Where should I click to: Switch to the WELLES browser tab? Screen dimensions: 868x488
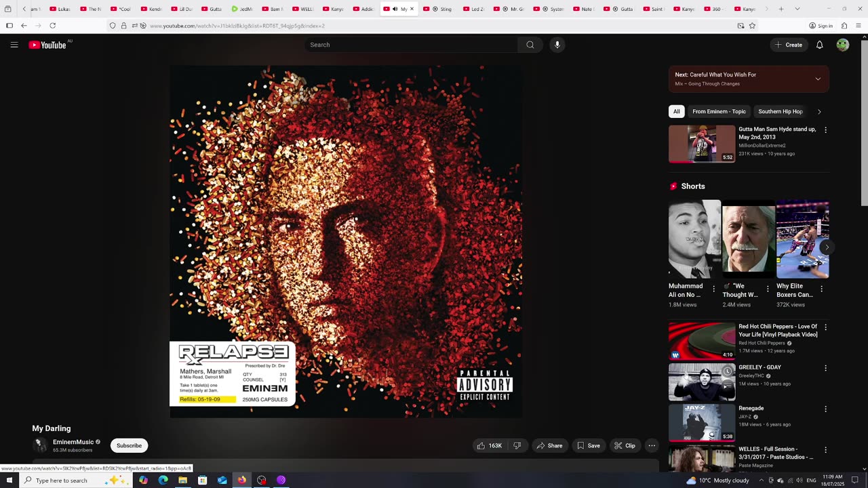[x=303, y=9]
